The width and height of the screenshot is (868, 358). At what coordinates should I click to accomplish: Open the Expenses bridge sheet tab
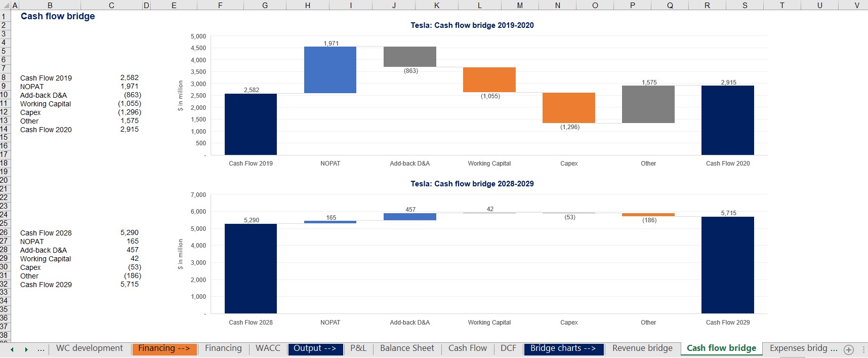803,348
